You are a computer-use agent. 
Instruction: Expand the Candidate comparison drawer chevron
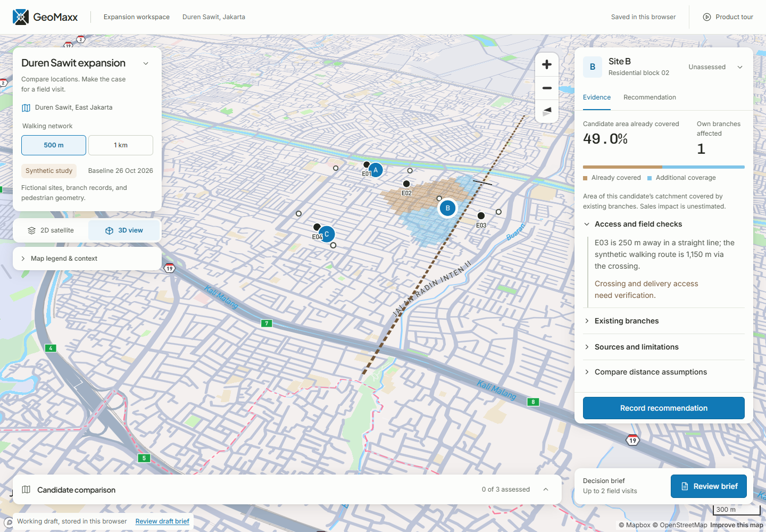coord(546,489)
